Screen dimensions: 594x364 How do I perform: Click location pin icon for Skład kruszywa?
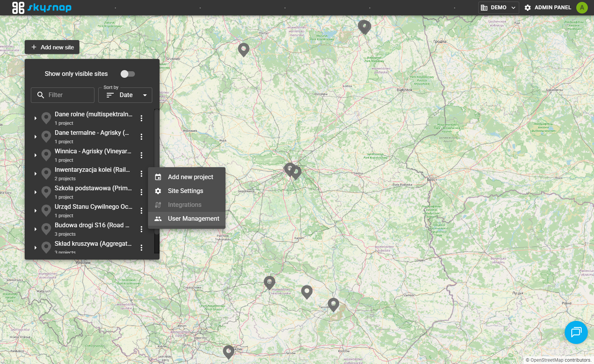tap(46, 247)
